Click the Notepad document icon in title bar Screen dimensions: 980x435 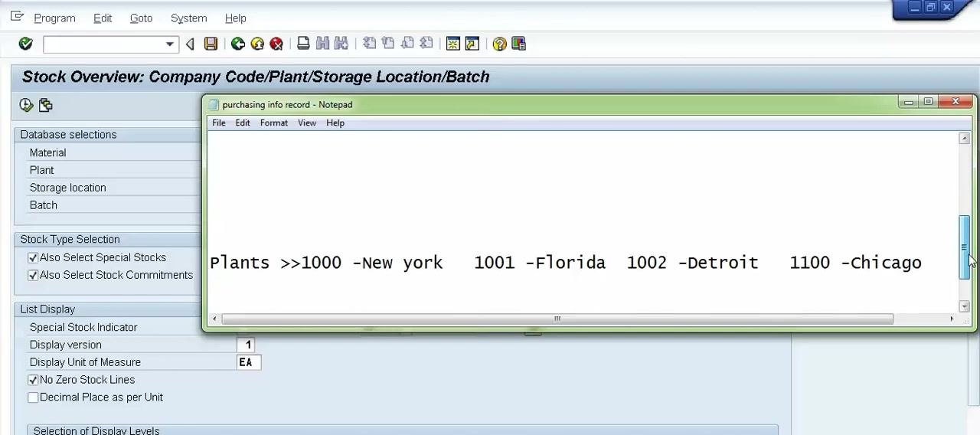pos(214,105)
